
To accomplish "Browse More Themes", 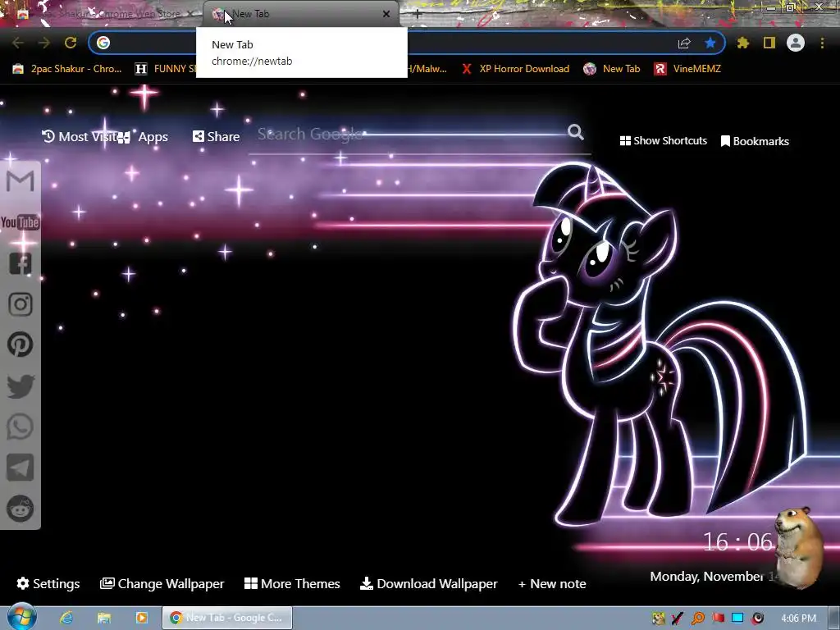I will tap(292, 583).
